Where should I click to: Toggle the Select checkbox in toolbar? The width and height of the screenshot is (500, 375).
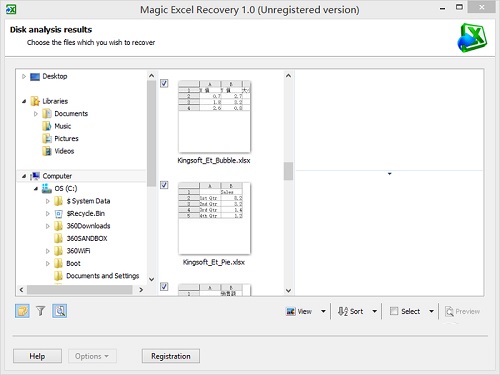coord(394,311)
